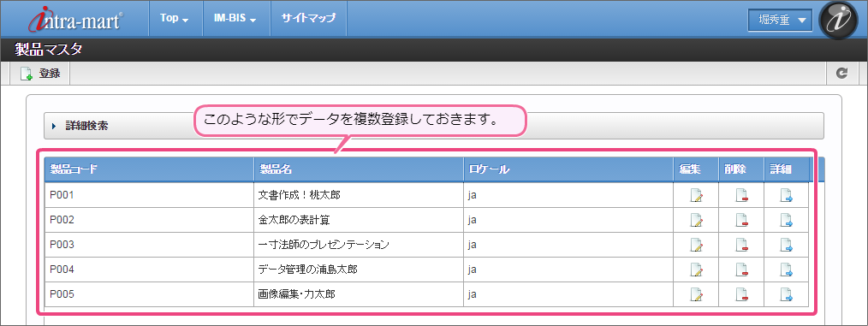Select the cell P001

point(150,195)
